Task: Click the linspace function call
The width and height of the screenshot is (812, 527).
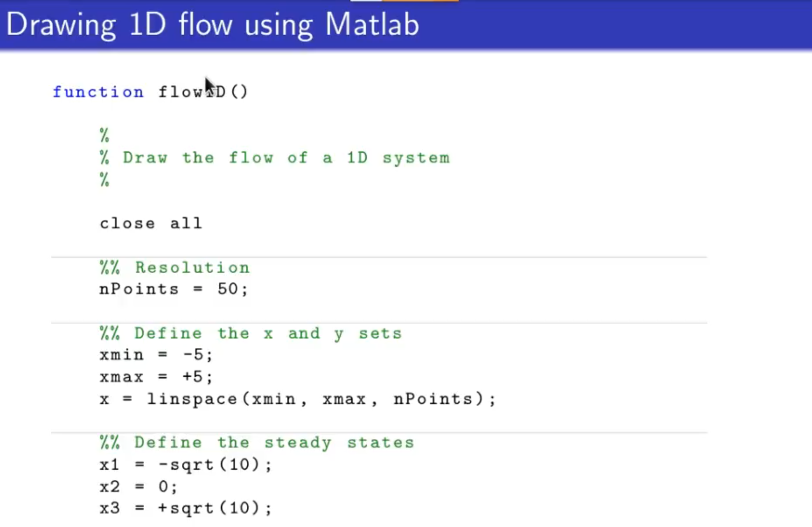Action: tap(191, 399)
